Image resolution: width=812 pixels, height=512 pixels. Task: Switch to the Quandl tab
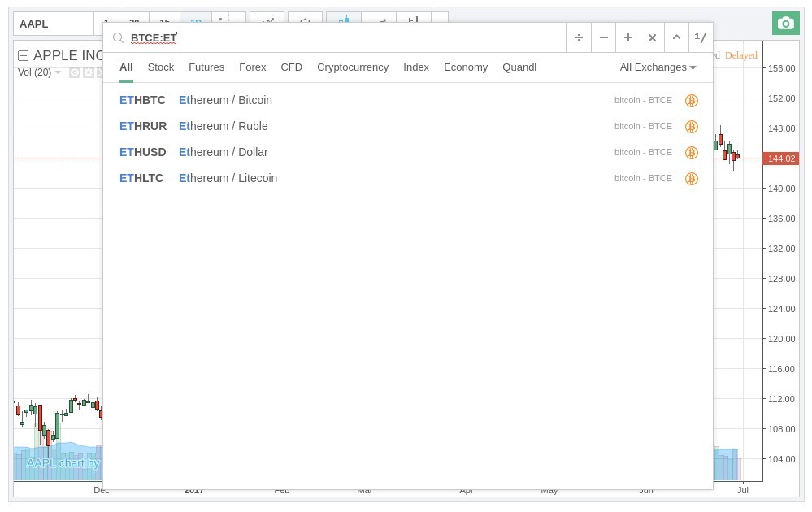pos(519,67)
